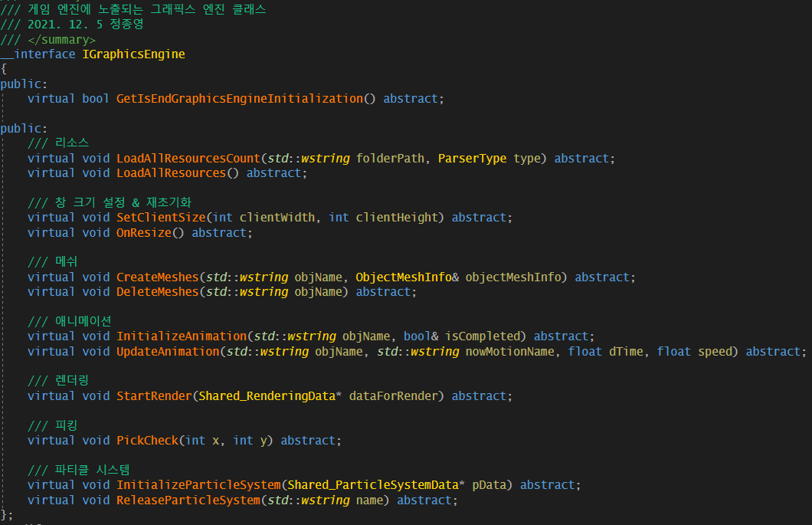Click the second public: access specifier

click(24, 129)
